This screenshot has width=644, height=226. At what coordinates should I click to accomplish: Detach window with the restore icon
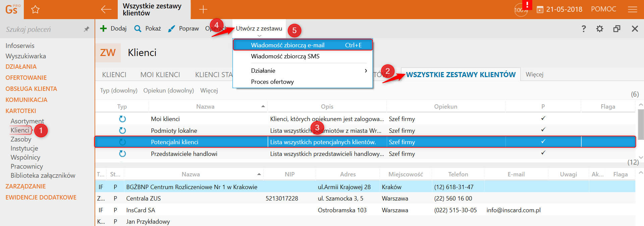coord(617,29)
